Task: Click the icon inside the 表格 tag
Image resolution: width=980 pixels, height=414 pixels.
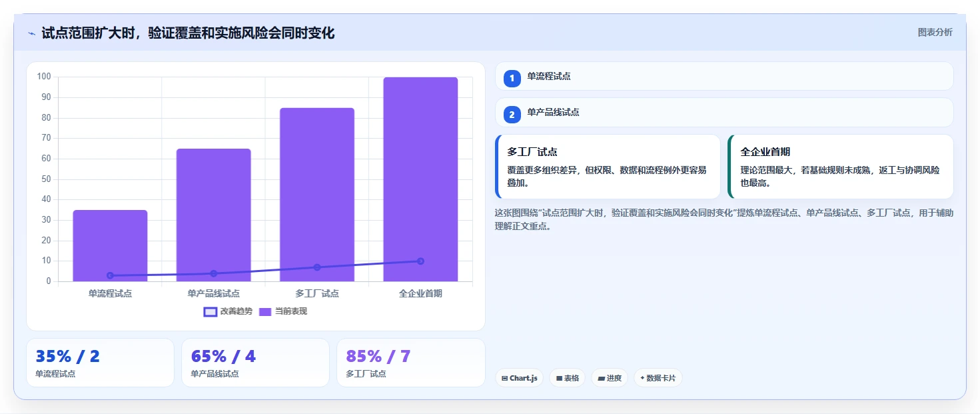Action: click(559, 379)
